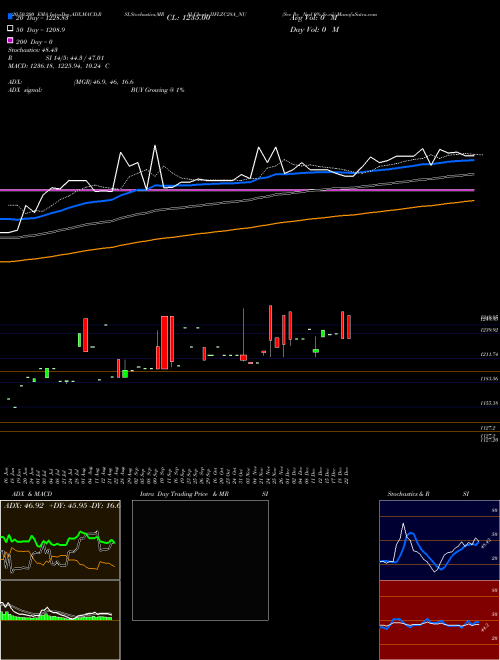Screen dimensions: 500x660
Task: Click the 'Stochastics & R' panel title
Action: coord(408,494)
